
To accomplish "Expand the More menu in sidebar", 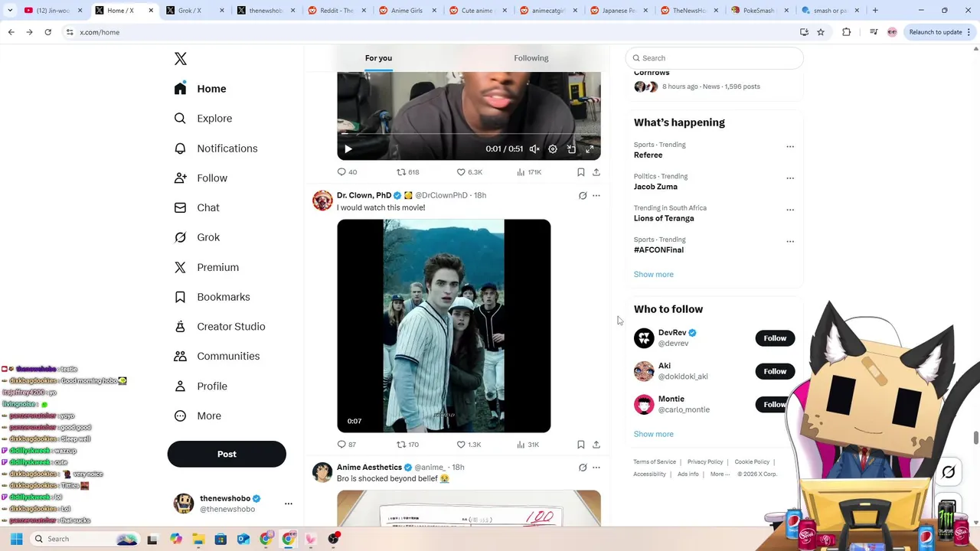I will [x=198, y=416].
